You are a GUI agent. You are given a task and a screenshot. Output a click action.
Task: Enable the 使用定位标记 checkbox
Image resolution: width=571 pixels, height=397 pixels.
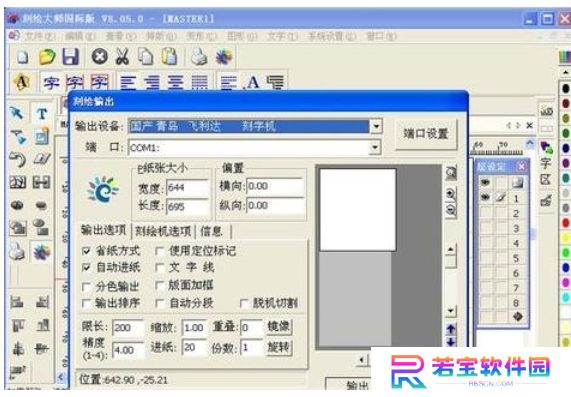click(x=159, y=251)
